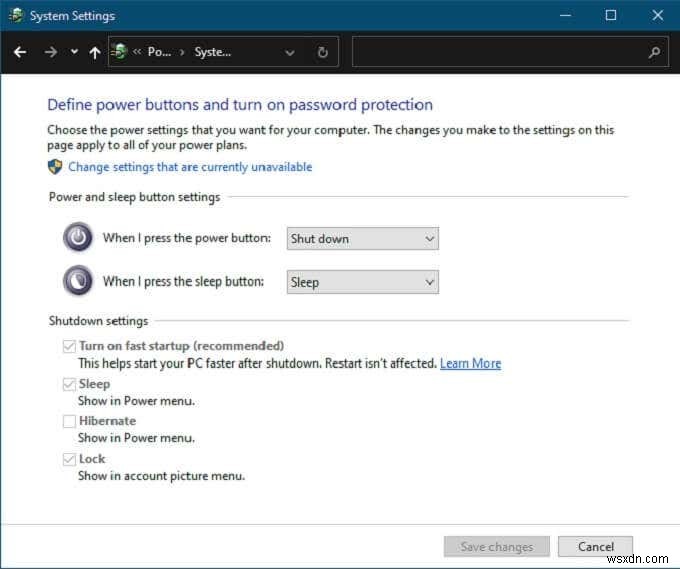The image size is (680, 569).
Task: Go back with the left arrow
Action: pos(20,52)
